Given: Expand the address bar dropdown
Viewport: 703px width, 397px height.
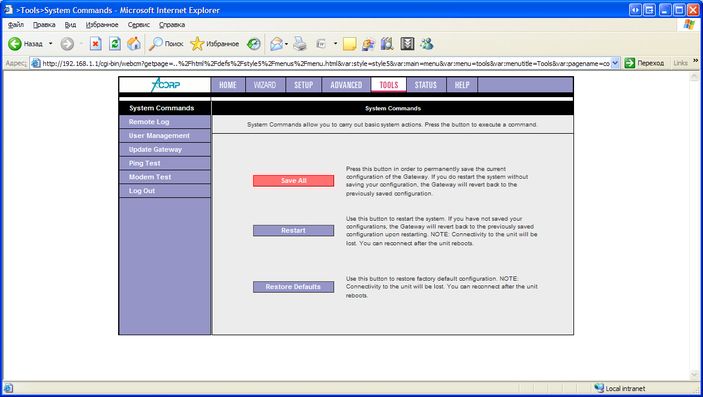Looking at the screenshot, I should click(615, 63).
